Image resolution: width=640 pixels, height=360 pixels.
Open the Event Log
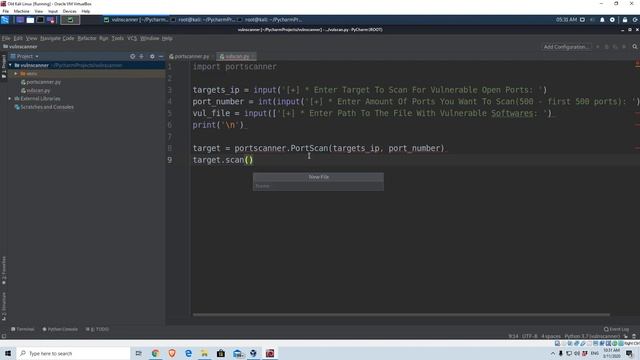point(616,329)
